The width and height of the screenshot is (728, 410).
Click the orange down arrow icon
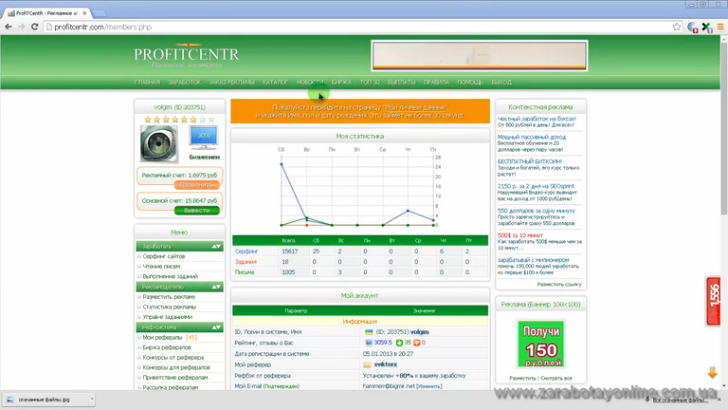pos(712,372)
